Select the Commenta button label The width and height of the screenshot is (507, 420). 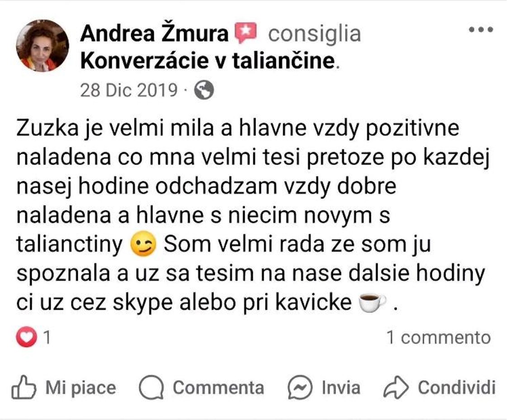pyautogui.click(x=218, y=387)
